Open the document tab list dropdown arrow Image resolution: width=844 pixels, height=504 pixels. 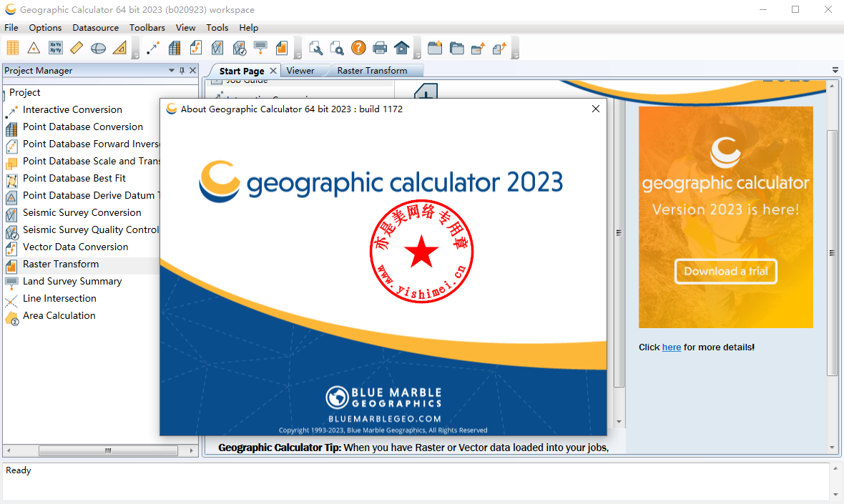click(835, 71)
